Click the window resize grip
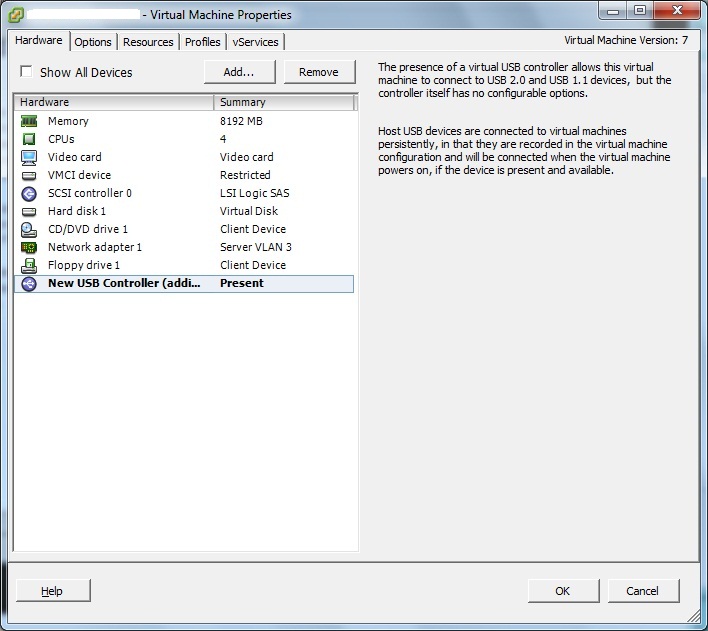This screenshot has width=708, height=631. pyautogui.click(x=694, y=617)
